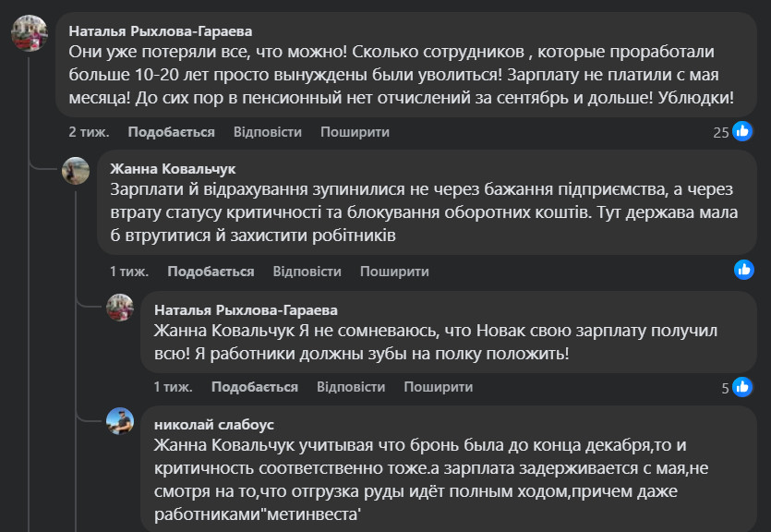Share Жанна Ковальчук's comment via Поширити
This screenshot has height=532, width=771.
[x=394, y=272]
